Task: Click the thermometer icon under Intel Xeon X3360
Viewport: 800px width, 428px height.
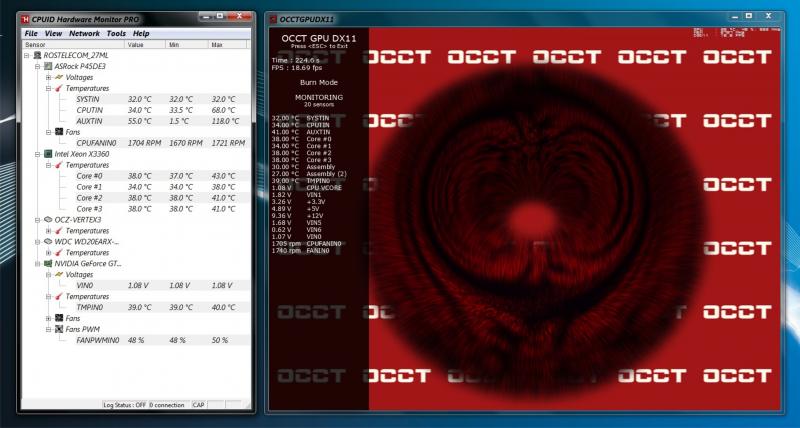Action: pos(59,165)
